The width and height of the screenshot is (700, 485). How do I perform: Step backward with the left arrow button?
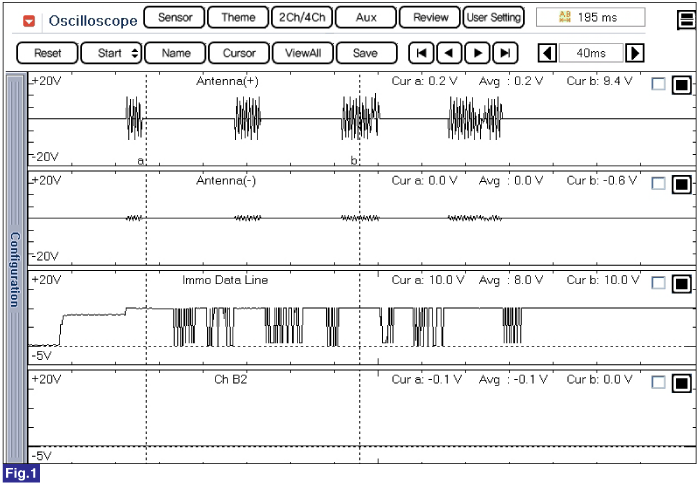(x=449, y=53)
